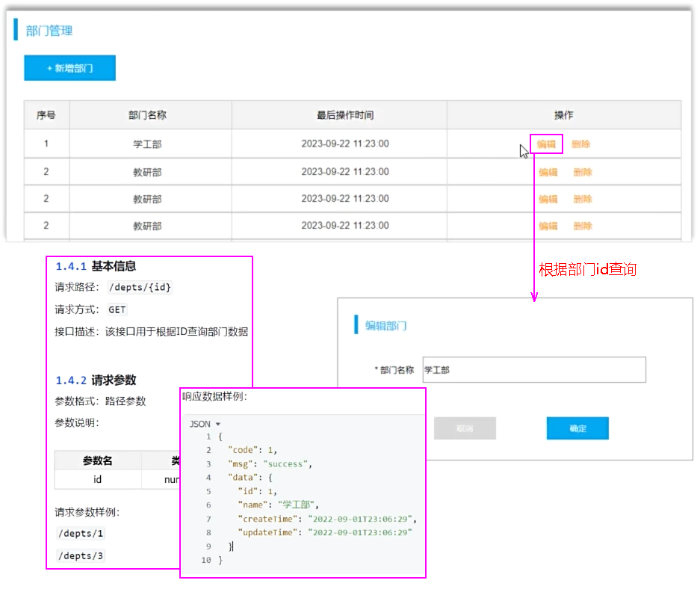Click the 操作 column header
Screen dimensions: 700x598
(563, 115)
